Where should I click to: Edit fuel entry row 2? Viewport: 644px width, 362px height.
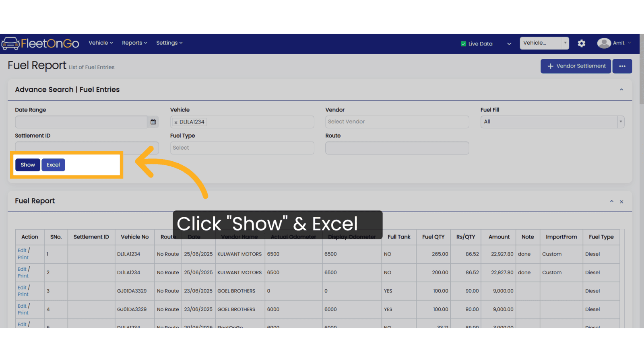tap(22, 269)
